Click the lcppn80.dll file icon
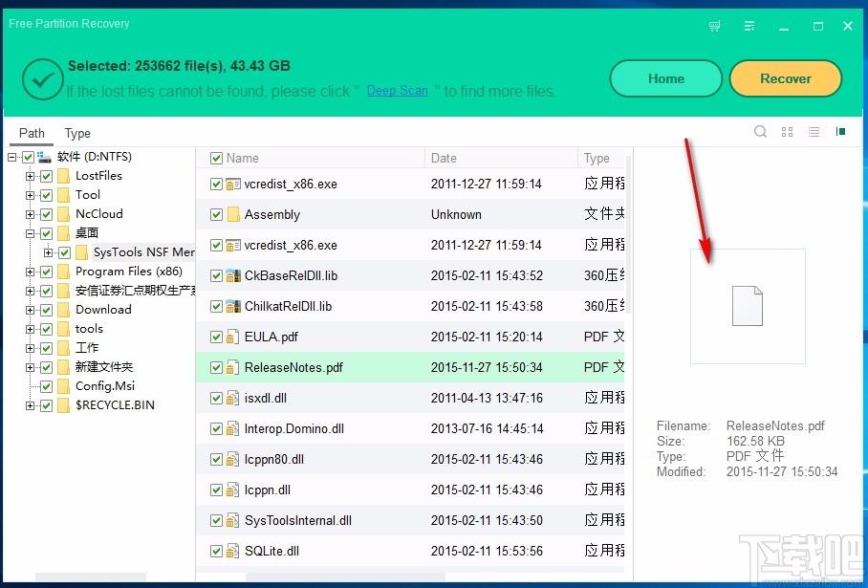Image resolution: width=868 pixels, height=588 pixels. point(232,460)
